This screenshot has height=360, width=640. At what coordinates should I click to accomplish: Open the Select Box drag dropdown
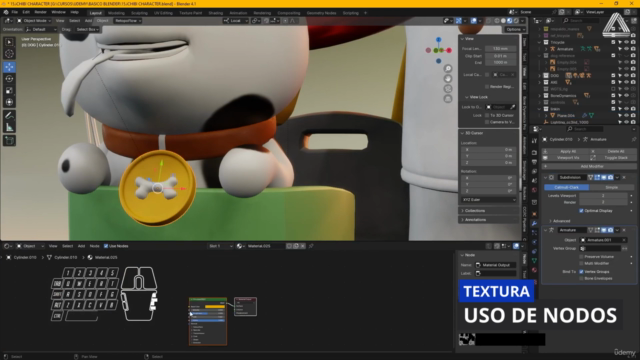(87, 29)
